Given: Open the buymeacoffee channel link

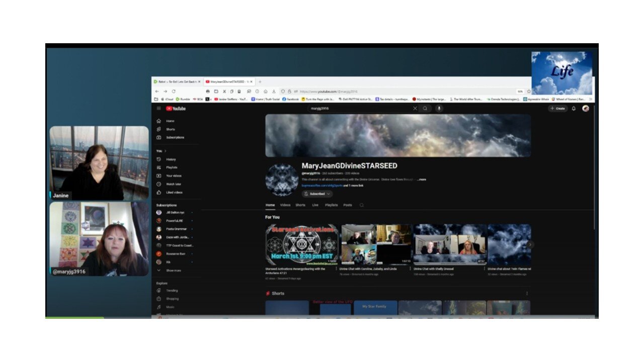Looking at the screenshot, I should (322, 186).
